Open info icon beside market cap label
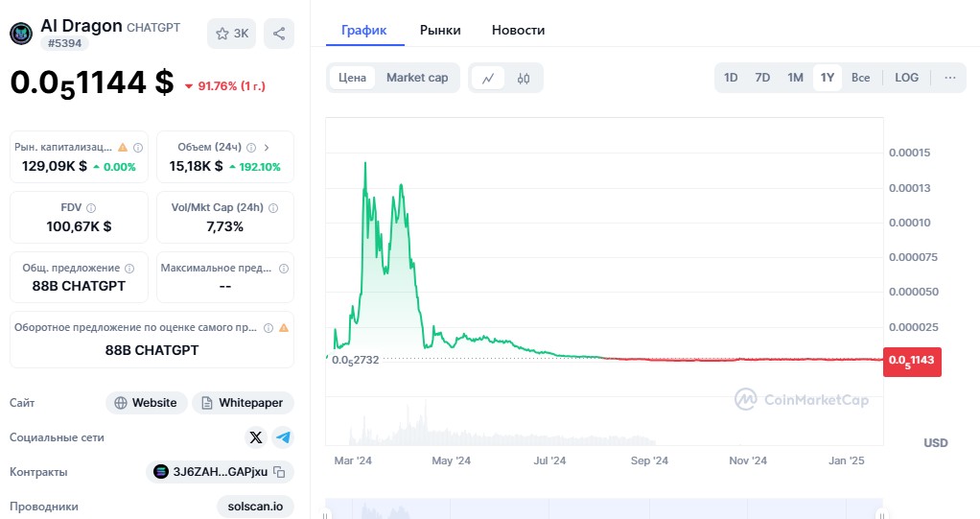Viewport: 980px width, 519px height. [x=138, y=148]
